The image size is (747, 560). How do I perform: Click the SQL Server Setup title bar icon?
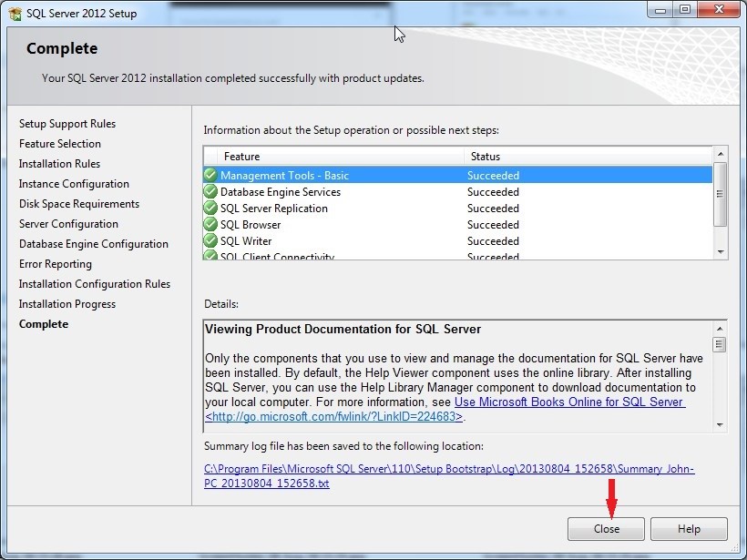[15, 13]
